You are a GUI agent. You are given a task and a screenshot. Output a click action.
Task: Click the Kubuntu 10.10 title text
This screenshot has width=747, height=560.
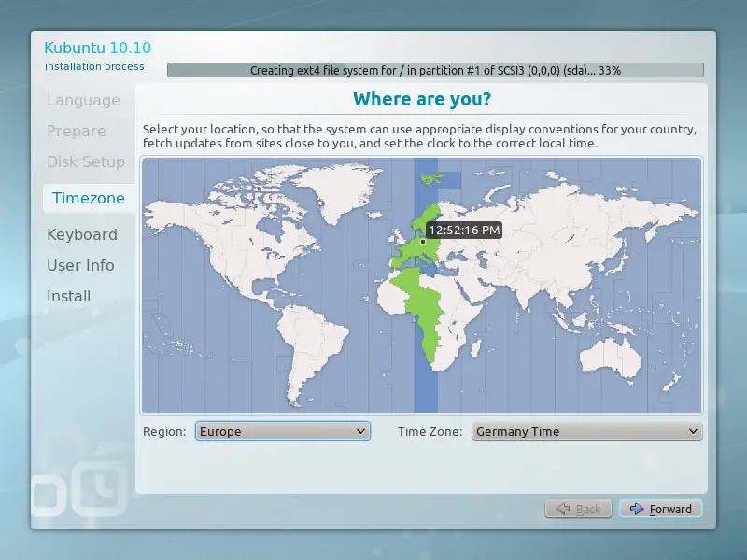[x=98, y=48]
